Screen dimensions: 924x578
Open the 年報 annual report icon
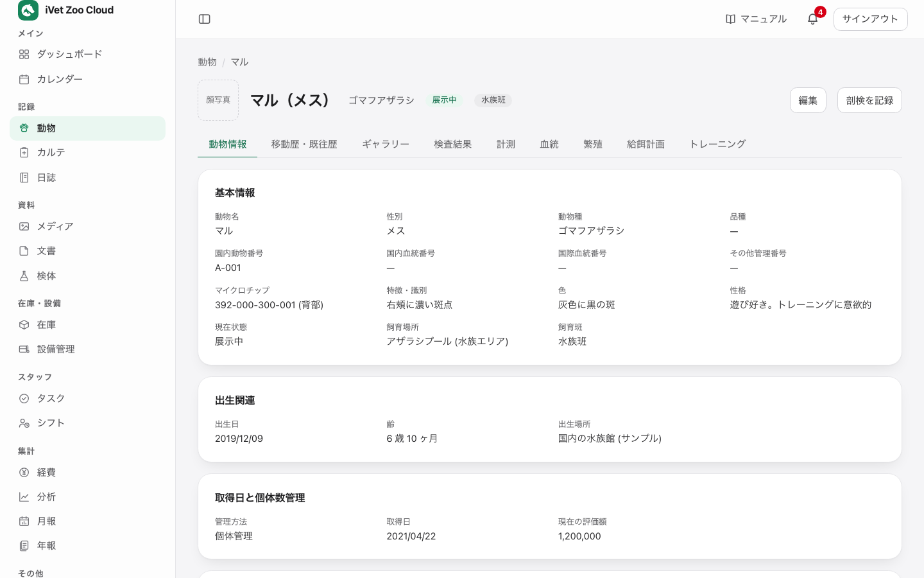24,546
